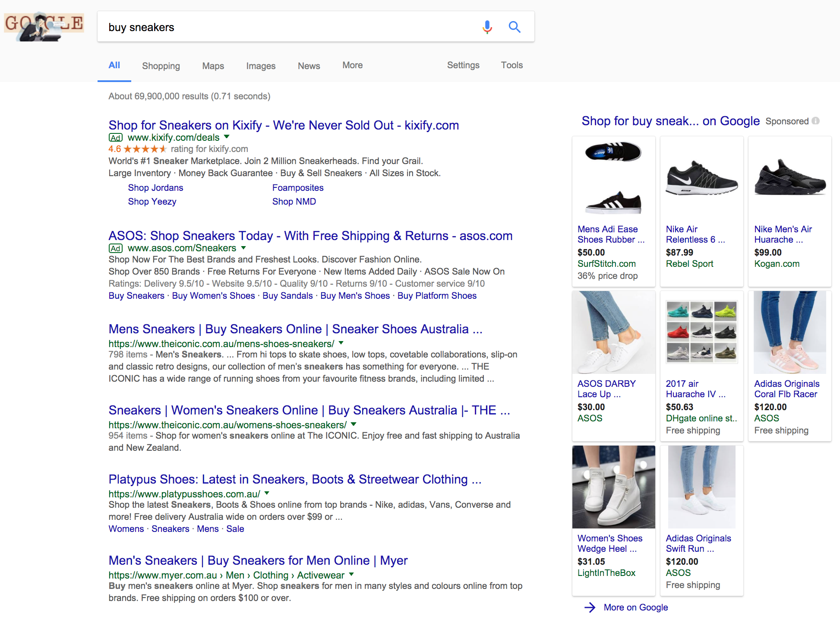Viewport: 840px width, 620px height.
Task: Click the 'About 69,900,000 results' text
Action: tap(189, 96)
